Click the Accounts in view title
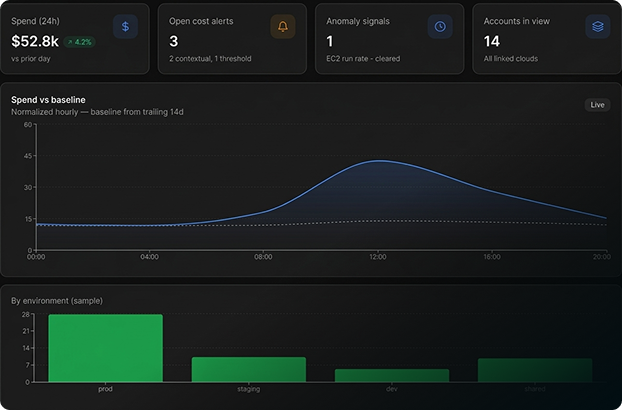The height and width of the screenshot is (410, 622). pos(516,21)
